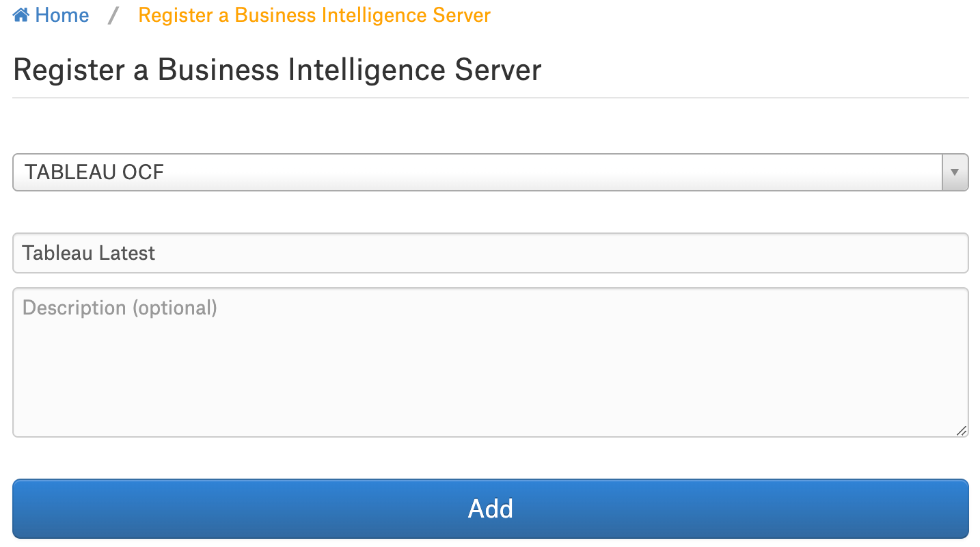Click the dropdown arrow beside TABLEAU OCF
The width and height of the screenshot is (980, 547).
955,172
